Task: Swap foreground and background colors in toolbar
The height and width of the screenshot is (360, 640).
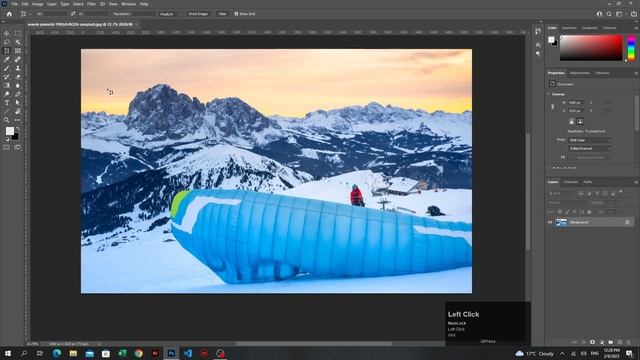Action: point(17,129)
